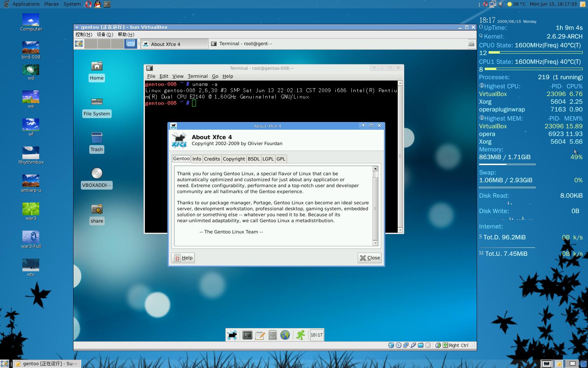Image resolution: width=588 pixels, height=368 pixels.
Task: Click VirtualBox hard disk activity indicator
Action: (x=391, y=345)
